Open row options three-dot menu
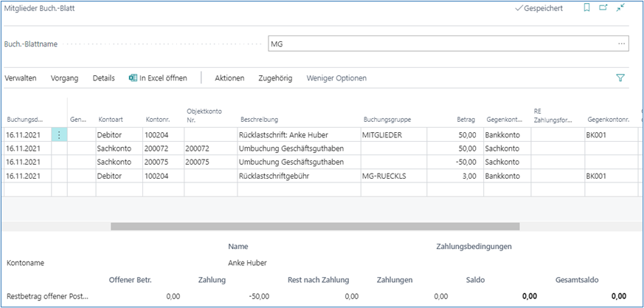This screenshot has width=644, height=308. point(59,135)
